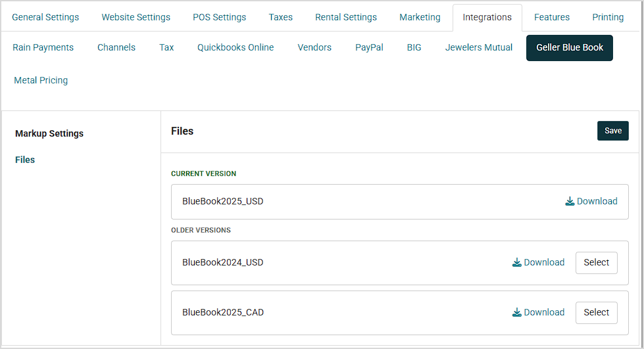Image resolution: width=644 pixels, height=349 pixels.
Task: Click the CURRENT VERSION heading
Action: click(204, 174)
